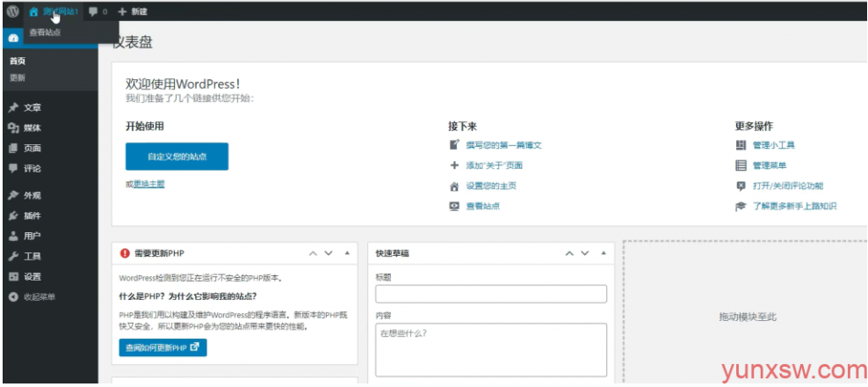Click the plus icon beside 添加"关于"页面
Image resolution: width=868 pixels, height=387 pixels.
pyautogui.click(x=454, y=165)
